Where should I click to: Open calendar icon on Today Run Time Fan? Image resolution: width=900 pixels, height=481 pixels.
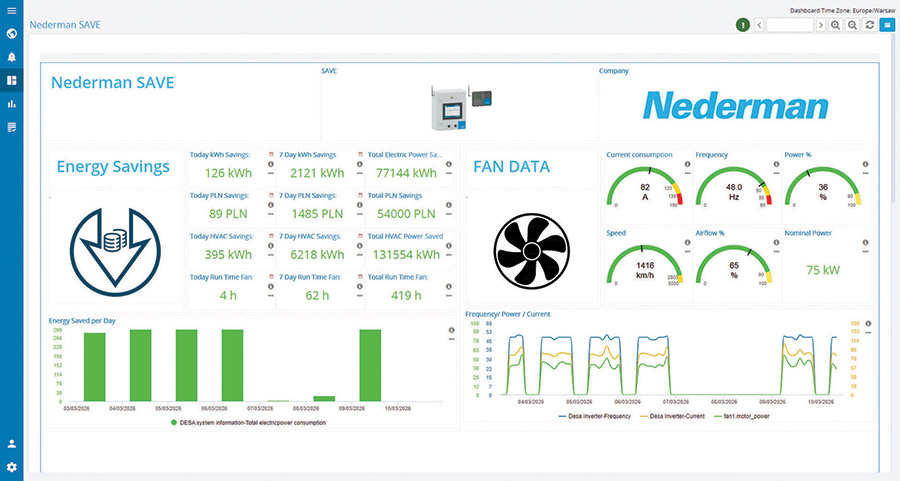(x=271, y=277)
